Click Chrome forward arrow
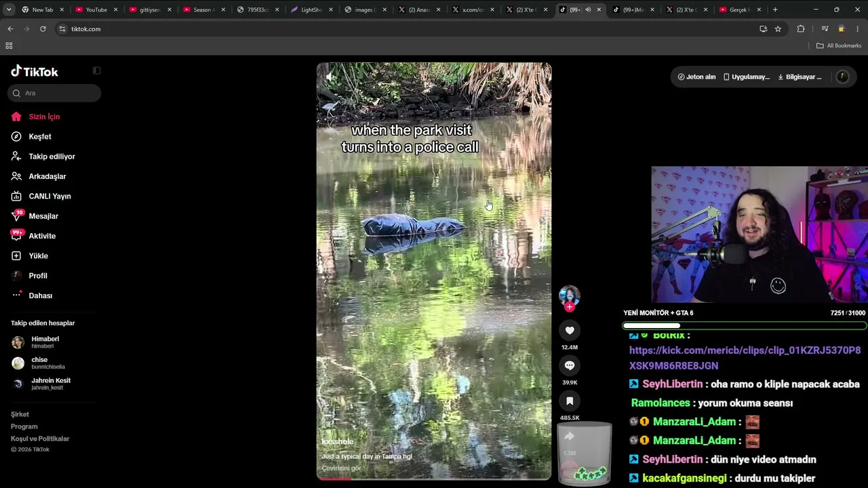The image size is (868, 488). 26,29
